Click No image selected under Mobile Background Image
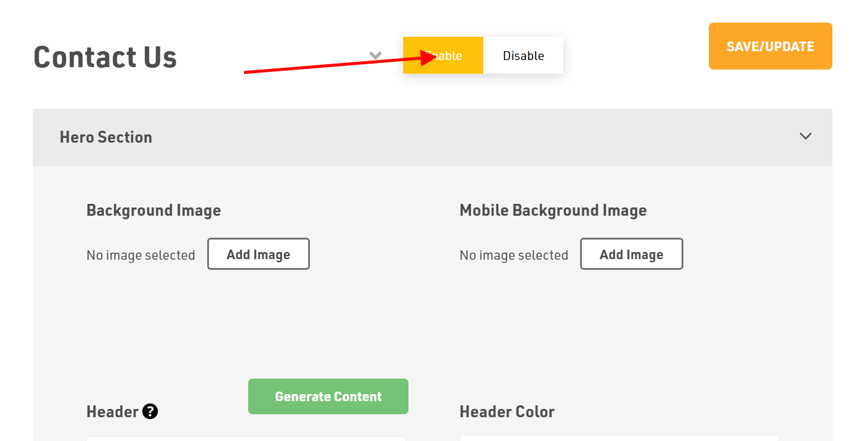This screenshot has width=868, height=441. tap(514, 255)
